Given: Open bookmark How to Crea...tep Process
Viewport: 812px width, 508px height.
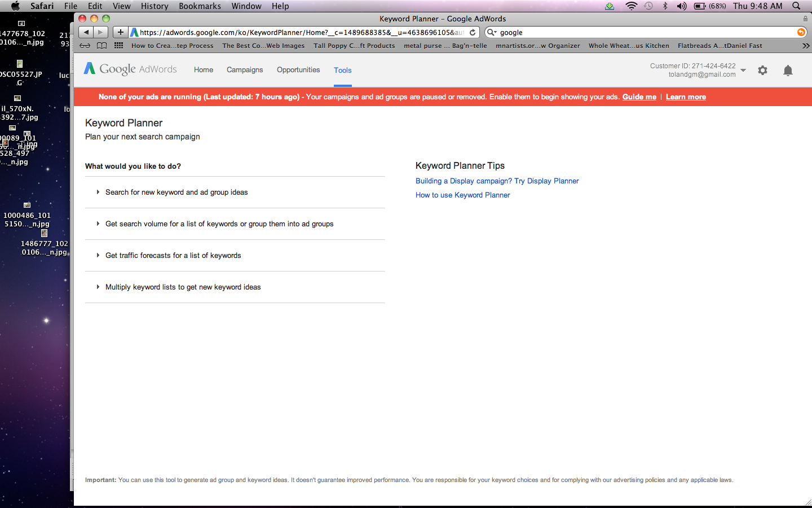Looking at the screenshot, I should click(173, 46).
